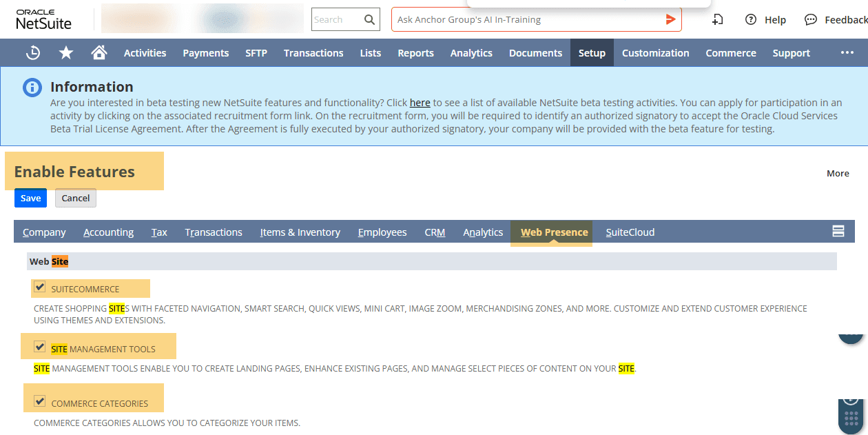This screenshot has width=868, height=435.
Task: Click into the global Search field
Action: [x=338, y=19]
